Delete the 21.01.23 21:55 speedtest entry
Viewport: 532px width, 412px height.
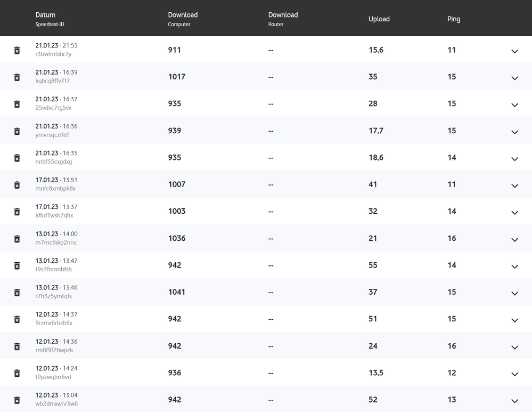[17, 50]
